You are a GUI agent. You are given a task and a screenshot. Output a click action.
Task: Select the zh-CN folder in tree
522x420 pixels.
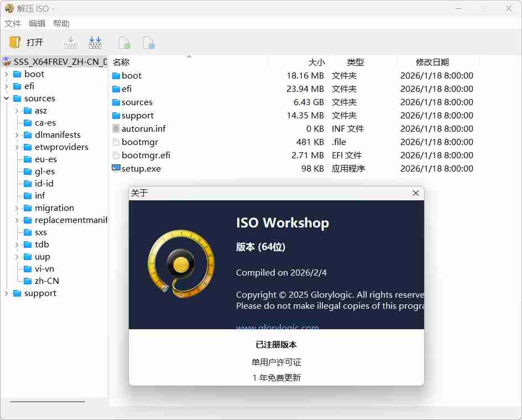pos(46,281)
